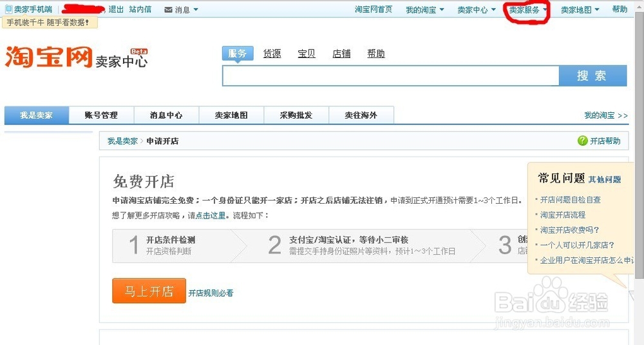The image size is (644, 345).
Task: Click the 搜索 button
Action: tap(592, 75)
